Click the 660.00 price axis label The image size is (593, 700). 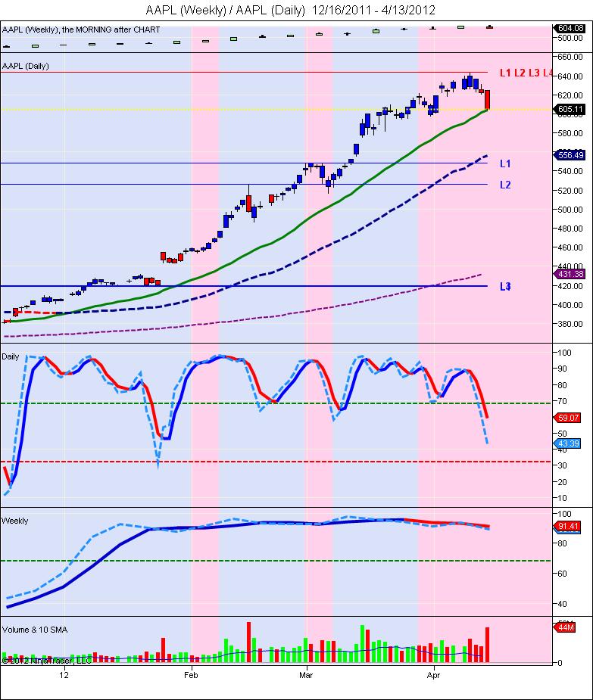click(x=570, y=58)
